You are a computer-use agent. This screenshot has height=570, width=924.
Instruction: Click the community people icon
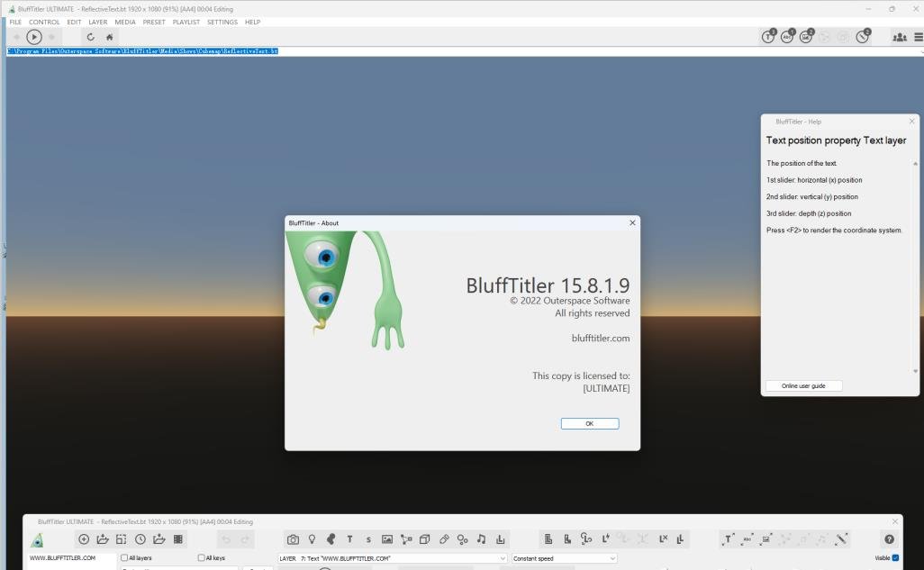900,37
